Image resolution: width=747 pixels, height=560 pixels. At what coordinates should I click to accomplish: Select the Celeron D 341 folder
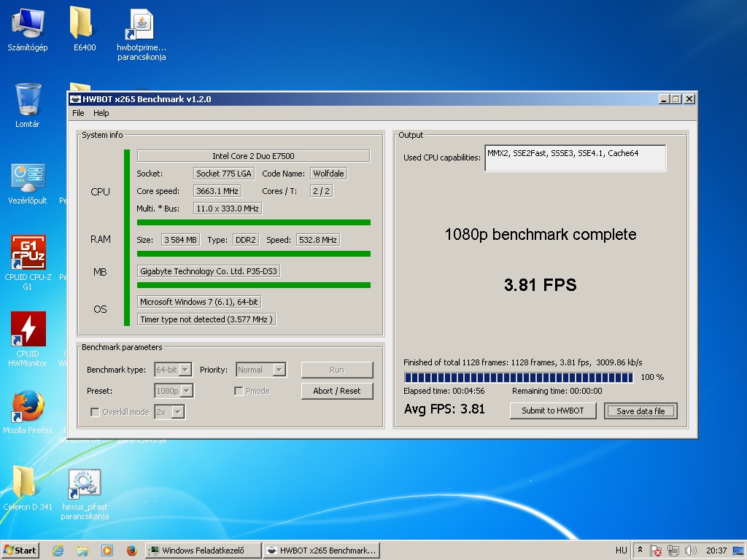(x=27, y=488)
